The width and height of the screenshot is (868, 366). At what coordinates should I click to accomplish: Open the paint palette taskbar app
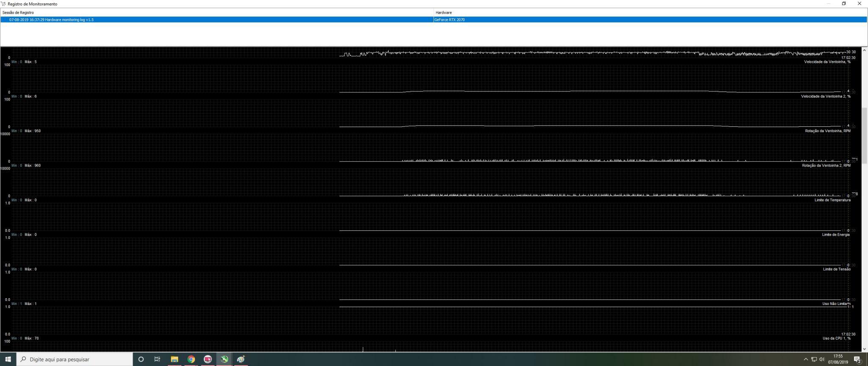pyautogui.click(x=241, y=359)
